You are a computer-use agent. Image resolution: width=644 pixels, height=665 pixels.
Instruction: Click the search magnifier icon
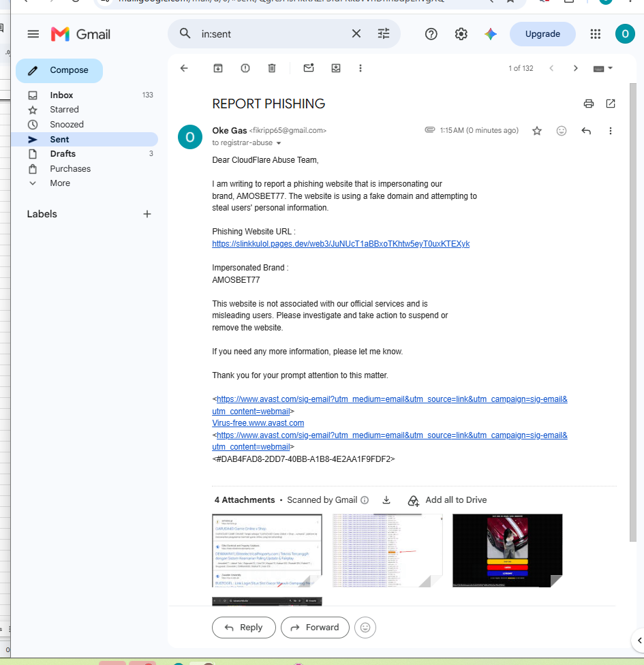pyautogui.click(x=185, y=33)
